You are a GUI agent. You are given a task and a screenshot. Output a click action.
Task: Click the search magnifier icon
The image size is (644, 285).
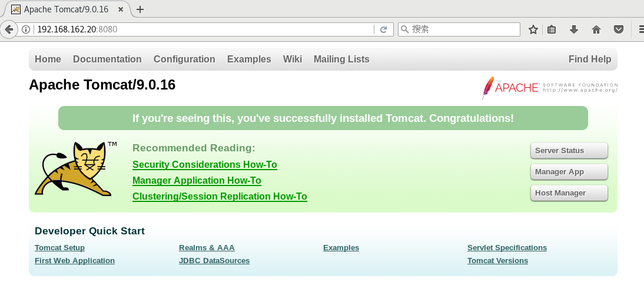point(404,29)
